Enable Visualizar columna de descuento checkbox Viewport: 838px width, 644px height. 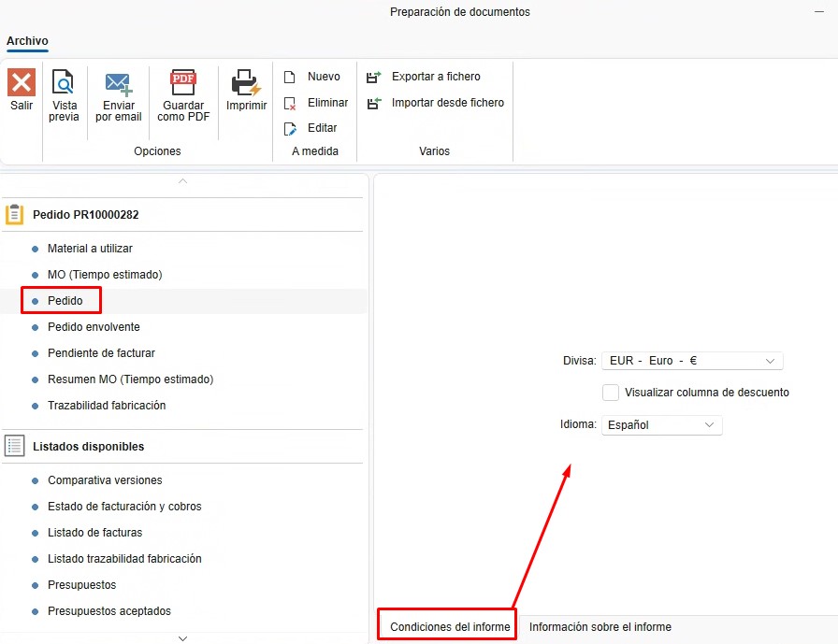tap(611, 393)
